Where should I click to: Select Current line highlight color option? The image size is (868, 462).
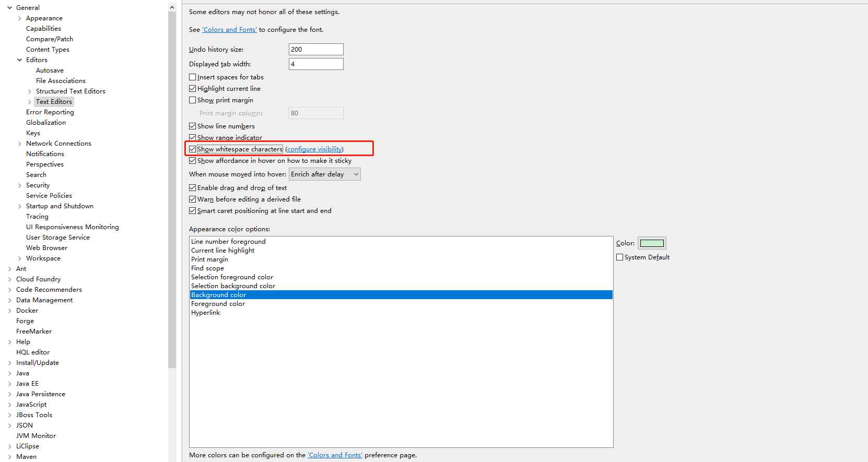click(x=401, y=251)
